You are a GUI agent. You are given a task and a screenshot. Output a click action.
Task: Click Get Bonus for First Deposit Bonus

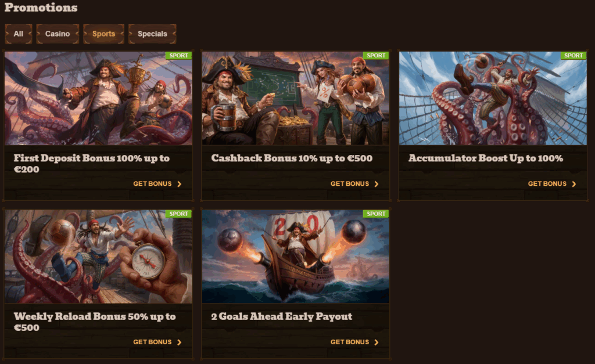click(157, 184)
